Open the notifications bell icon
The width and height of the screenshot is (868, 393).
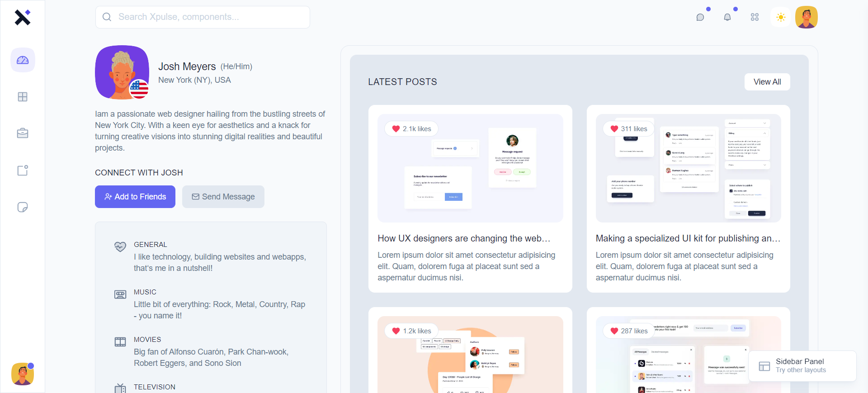click(x=727, y=17)
